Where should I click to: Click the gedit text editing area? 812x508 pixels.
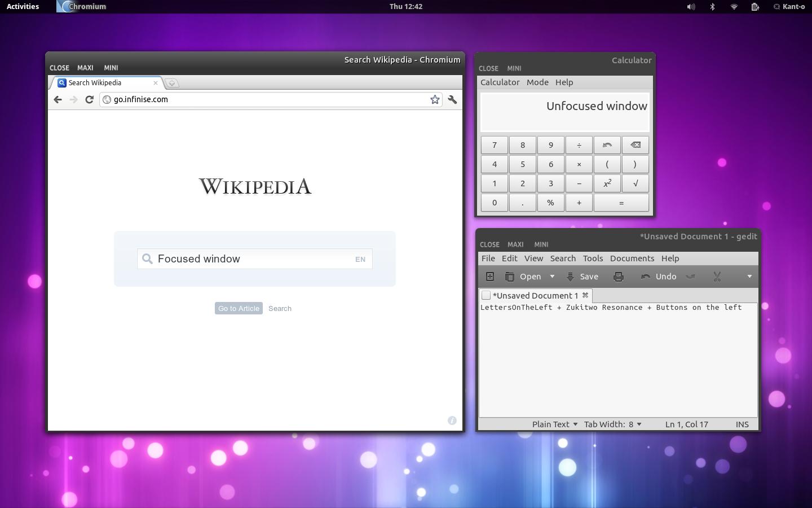618,360
